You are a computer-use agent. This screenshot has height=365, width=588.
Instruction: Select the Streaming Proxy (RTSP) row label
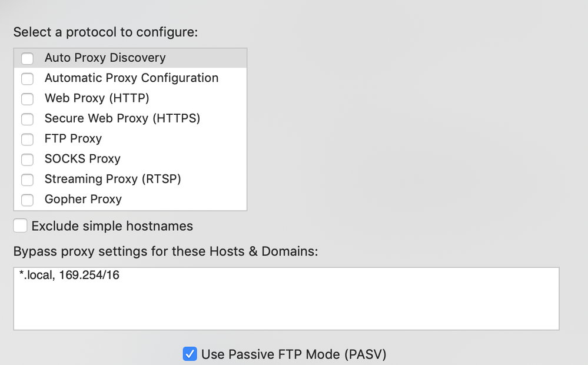[x=112, y=180]
